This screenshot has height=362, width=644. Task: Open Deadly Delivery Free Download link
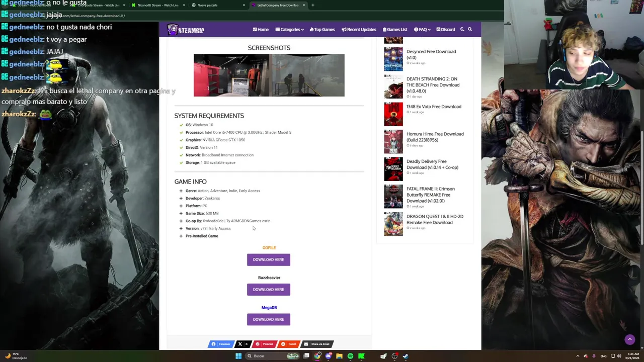pyautogui.click(x=432, y=164)
